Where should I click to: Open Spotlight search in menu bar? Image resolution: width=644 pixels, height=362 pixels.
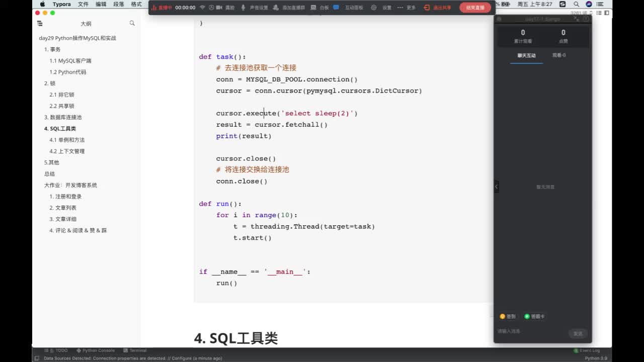tap(577, 4)
